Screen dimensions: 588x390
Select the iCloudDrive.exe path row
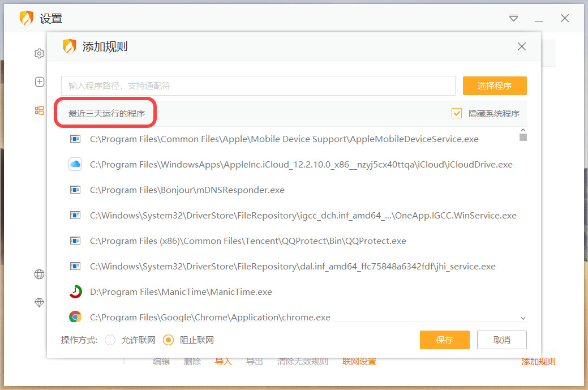290,165
